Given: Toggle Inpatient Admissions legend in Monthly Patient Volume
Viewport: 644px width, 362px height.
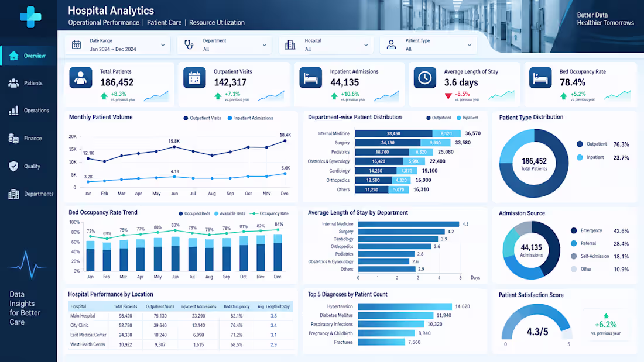Looking at the screenshot, I should 250,118.
